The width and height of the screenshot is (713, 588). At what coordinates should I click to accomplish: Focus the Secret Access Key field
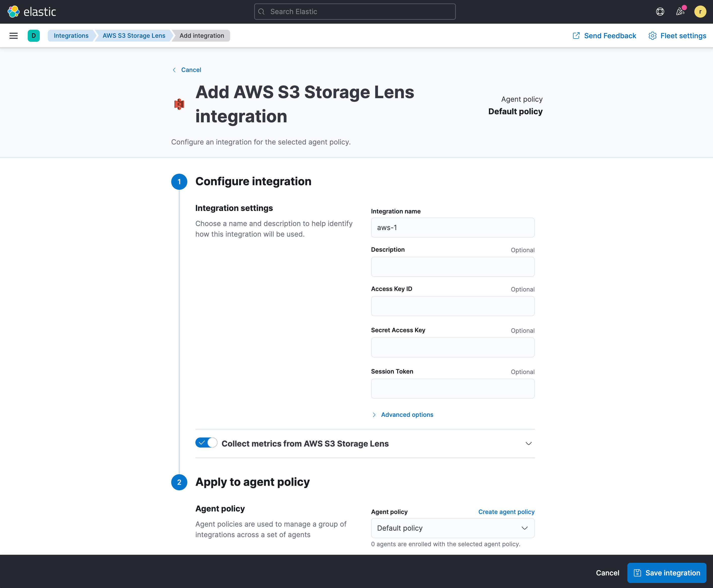point(452,347)
